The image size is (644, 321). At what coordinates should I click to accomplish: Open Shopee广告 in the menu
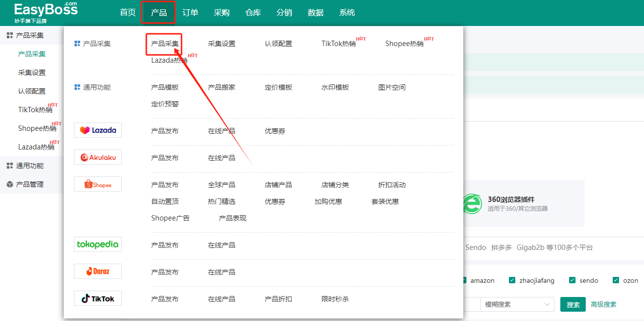pos(170,218)
